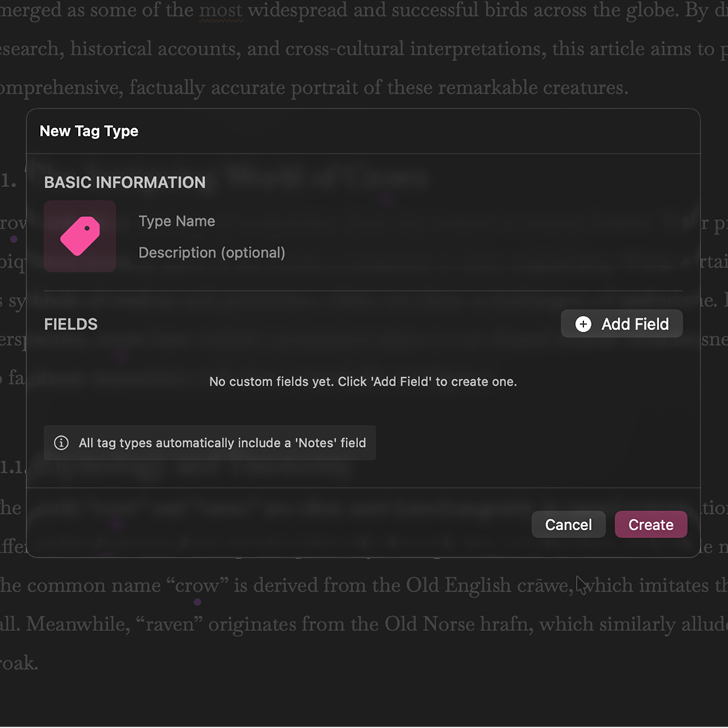
Task: Click the underlined word "most" in the article
Action: pos(221,12)
